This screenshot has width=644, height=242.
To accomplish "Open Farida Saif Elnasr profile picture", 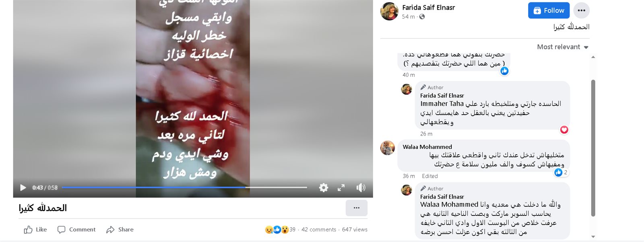I will [x=389, y=11].
